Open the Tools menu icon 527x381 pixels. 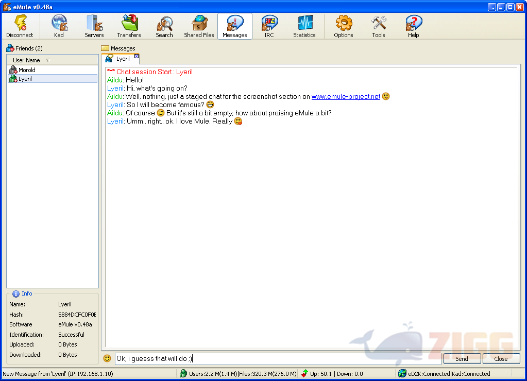pyautogui.click(x=379, y=26)
